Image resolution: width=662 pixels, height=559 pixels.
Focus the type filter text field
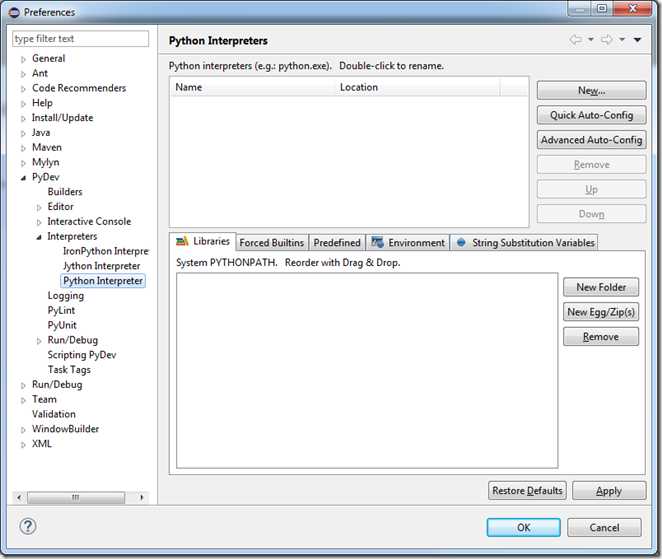coord(81,38)
